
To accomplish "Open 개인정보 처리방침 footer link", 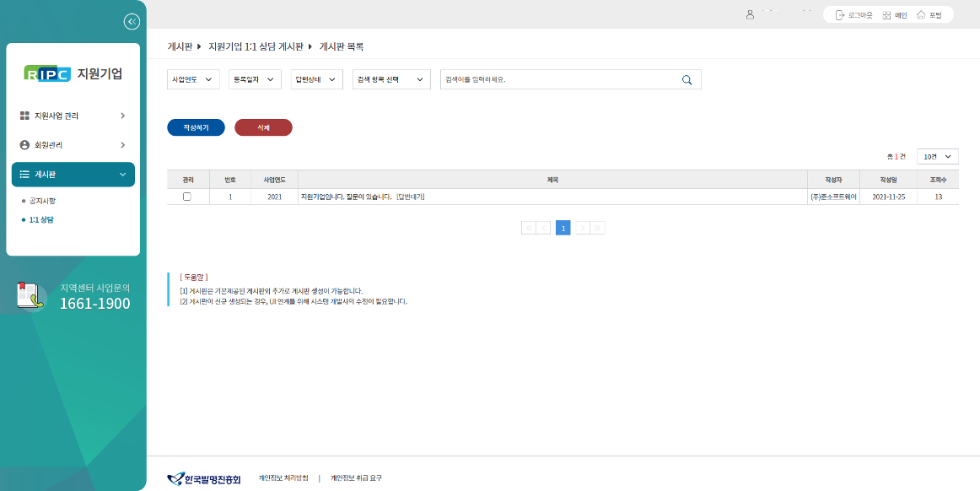I will (x=283, y=478).
